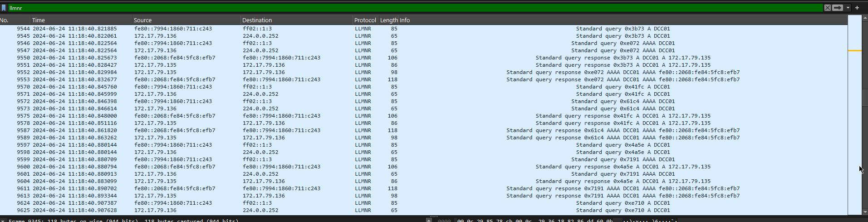Viewport: 868px width, 222px height.
Task: Add a filter button with plus icon
Action: click(857, 8)
